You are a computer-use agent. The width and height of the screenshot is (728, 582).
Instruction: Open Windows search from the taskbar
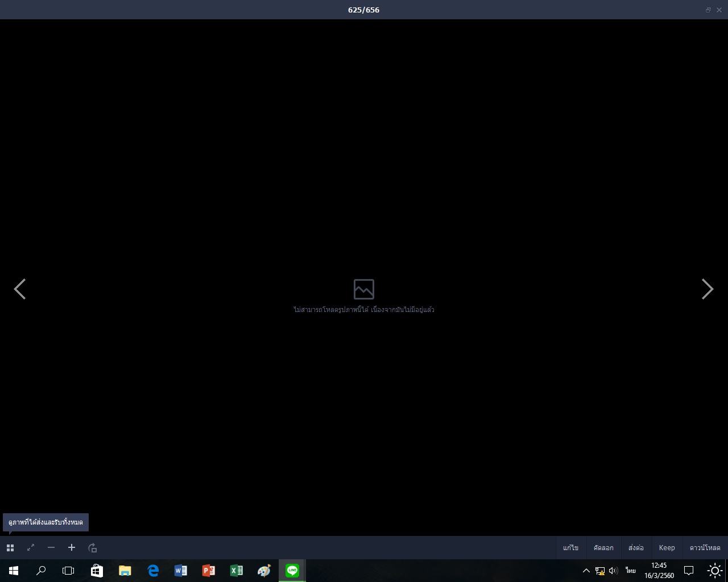click(41, 571)
